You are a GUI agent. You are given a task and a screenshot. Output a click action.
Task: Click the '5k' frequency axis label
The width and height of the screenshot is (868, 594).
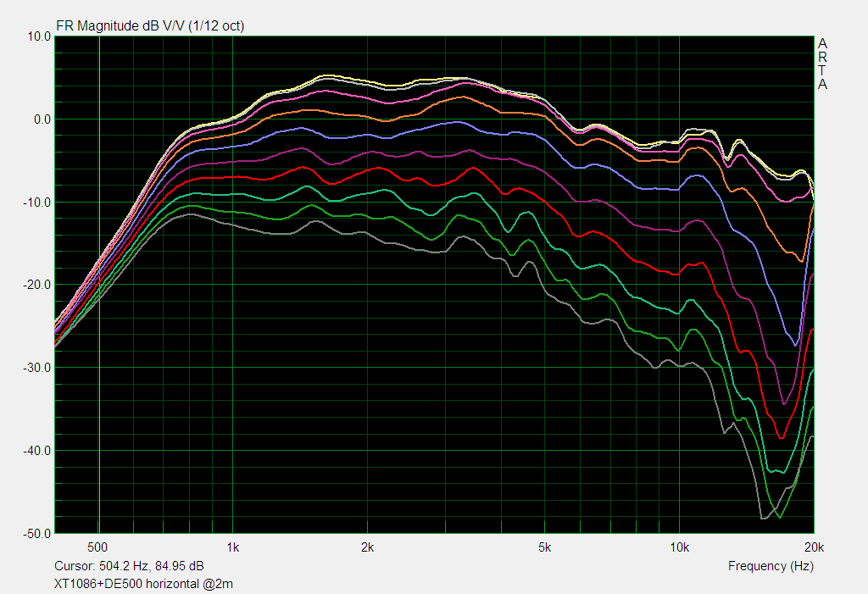point(545,547)
